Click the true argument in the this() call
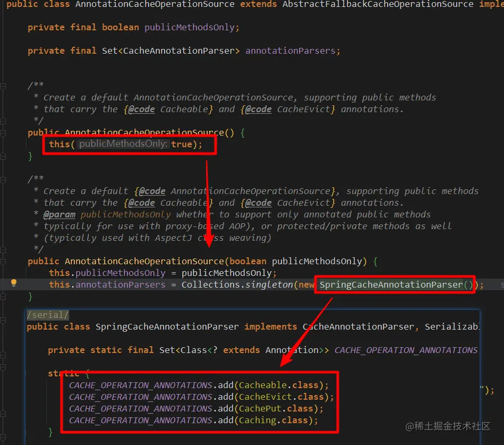 click(x=181, y=144)
